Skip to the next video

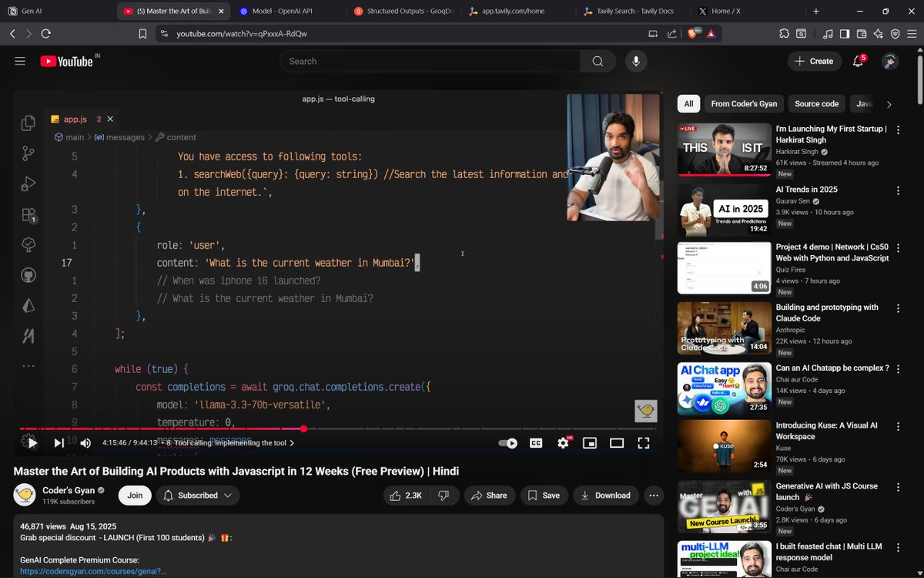coord(59,442)
